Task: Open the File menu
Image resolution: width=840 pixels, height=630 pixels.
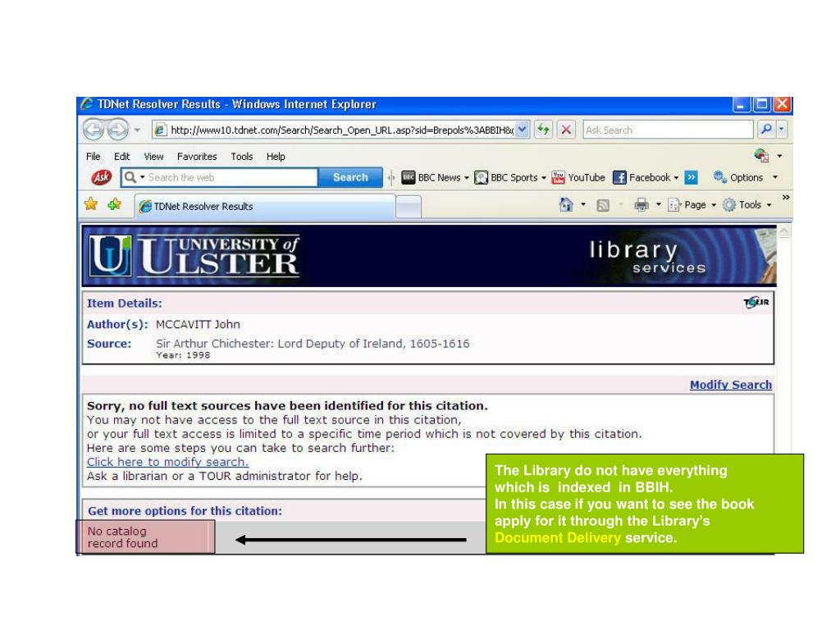Action: click(94, 157)
